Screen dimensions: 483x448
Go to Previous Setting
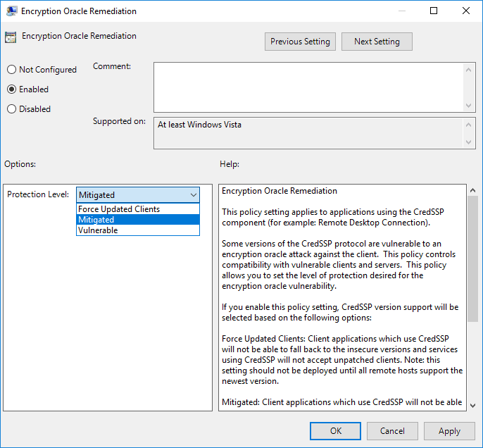[x=300, y=42]
